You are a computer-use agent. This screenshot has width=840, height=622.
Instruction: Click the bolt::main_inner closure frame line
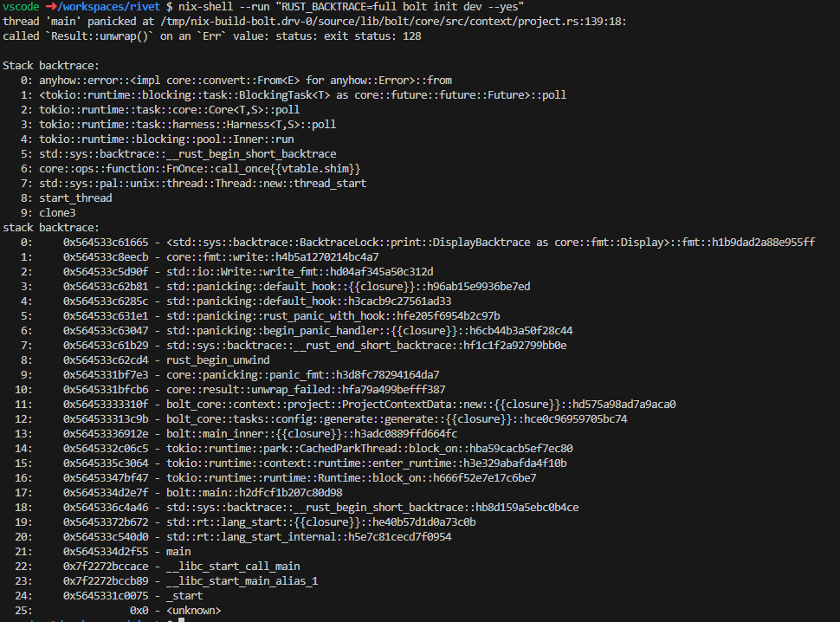coord(312,434)
